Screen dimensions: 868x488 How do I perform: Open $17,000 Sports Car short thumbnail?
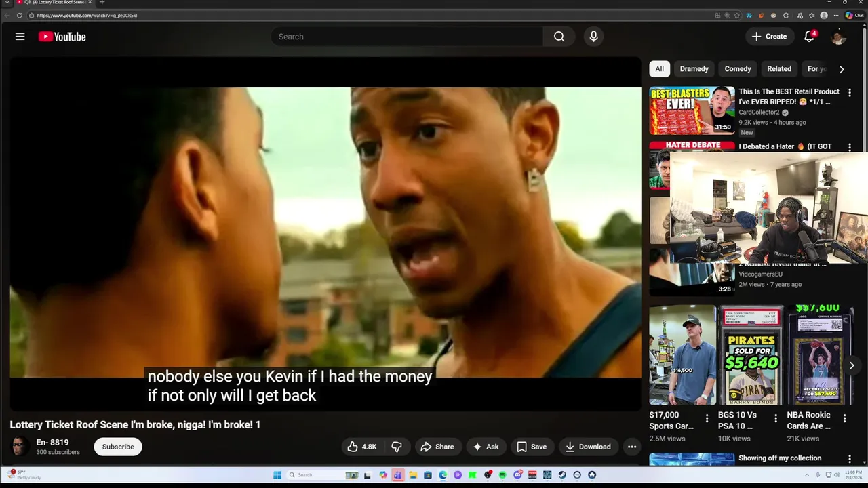point(682,354)
